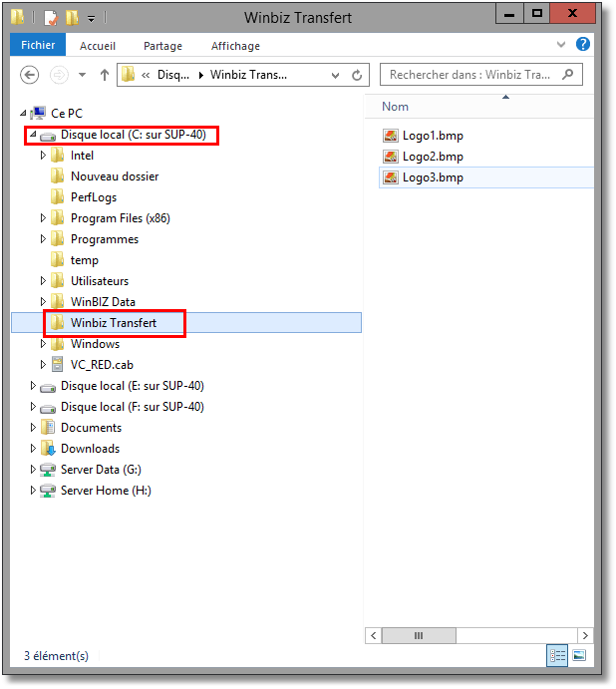
Task: Refresh the current folder view
Action: tap(357, 75)
